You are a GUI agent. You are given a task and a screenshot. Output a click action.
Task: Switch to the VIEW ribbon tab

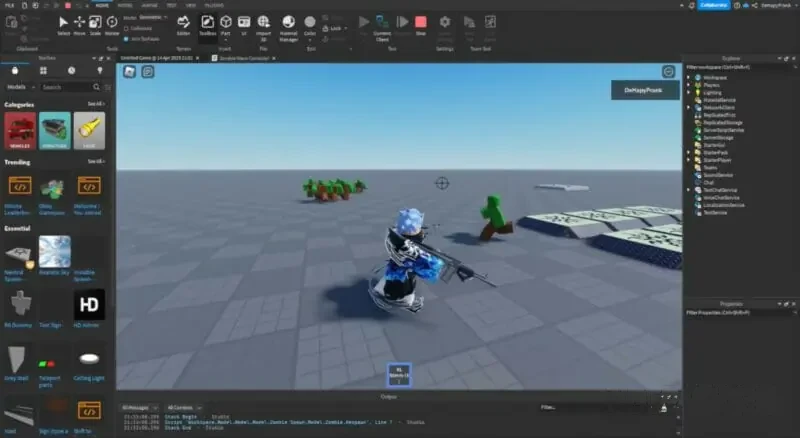191,5
